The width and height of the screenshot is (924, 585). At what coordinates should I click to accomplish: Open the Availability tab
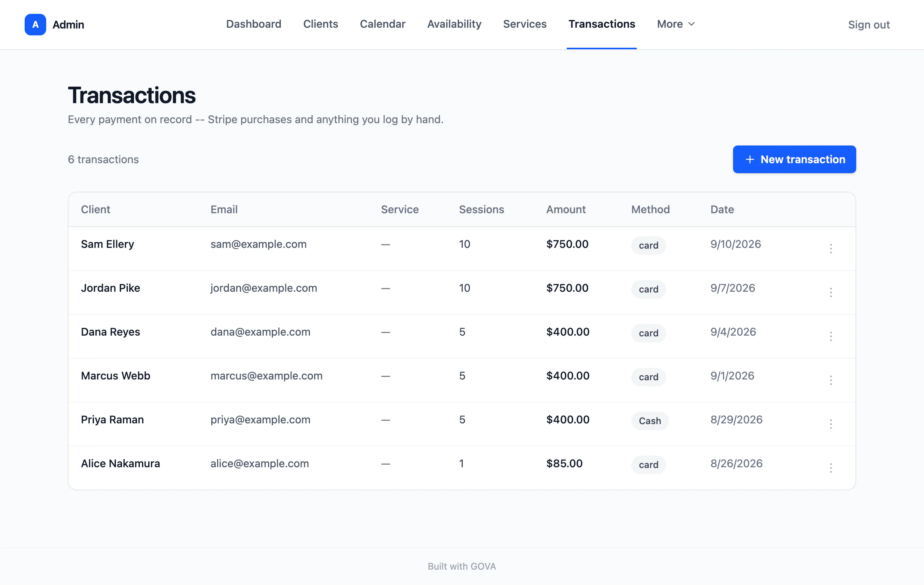(454, 24)
